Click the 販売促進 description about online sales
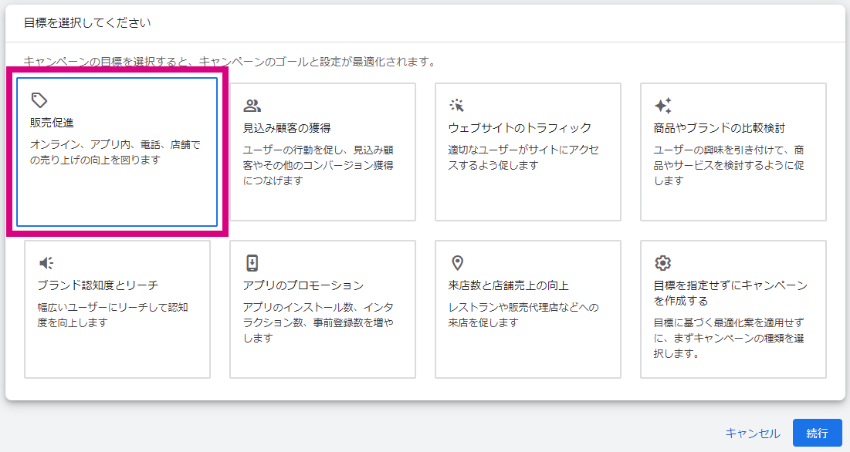 pyautogui.click(x=115, y=152)
